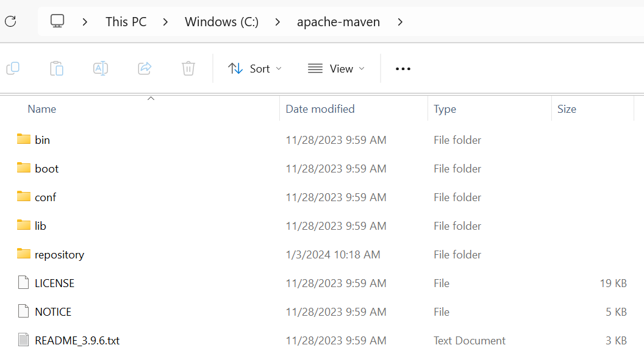The height and width of the screenshot is (359, 644).
Task: Select the conf folder name
Action: point(46,197)
